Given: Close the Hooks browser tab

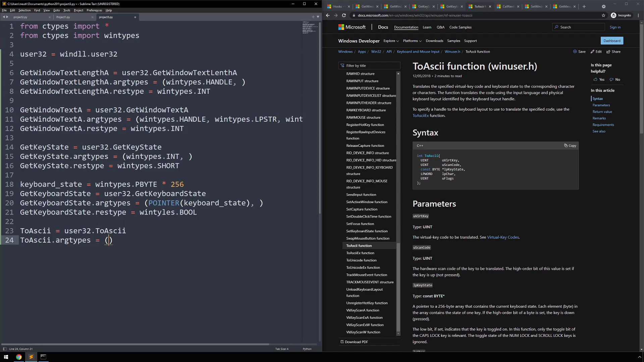Looking at the screenshot, I should [349, 6].
